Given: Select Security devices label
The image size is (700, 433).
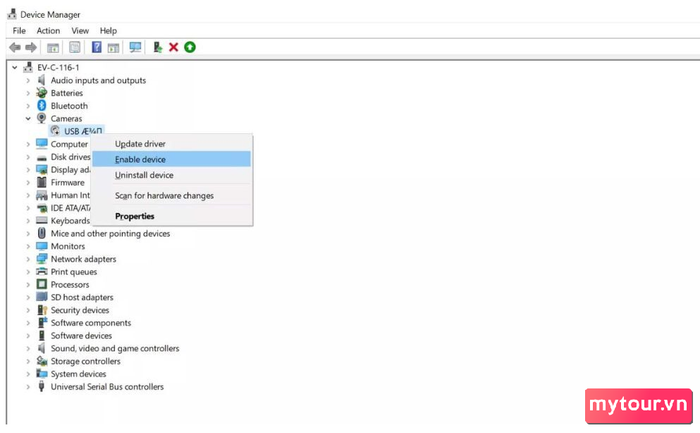Looking at the screenshot, I should pyautogui.click(x=80, y=310).
